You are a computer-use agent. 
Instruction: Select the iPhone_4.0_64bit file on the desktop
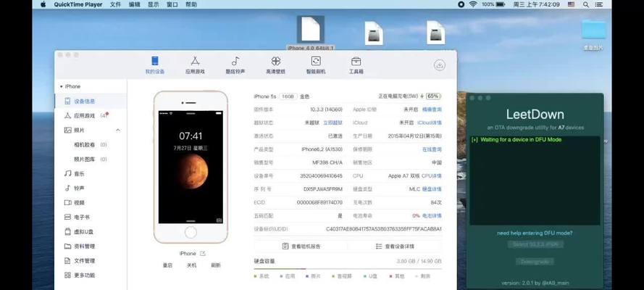[311, 33]
